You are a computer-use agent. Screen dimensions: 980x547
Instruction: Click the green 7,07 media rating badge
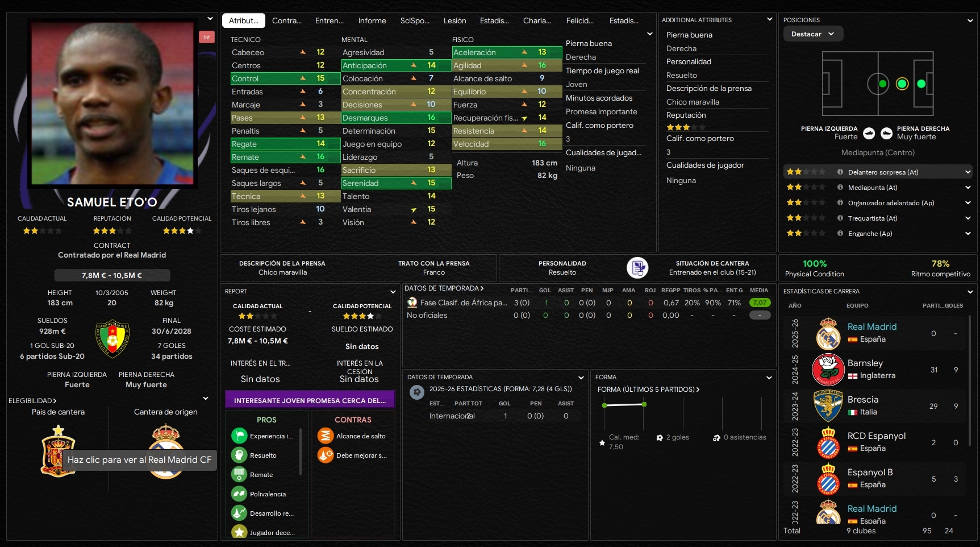(x=760, y=302)
